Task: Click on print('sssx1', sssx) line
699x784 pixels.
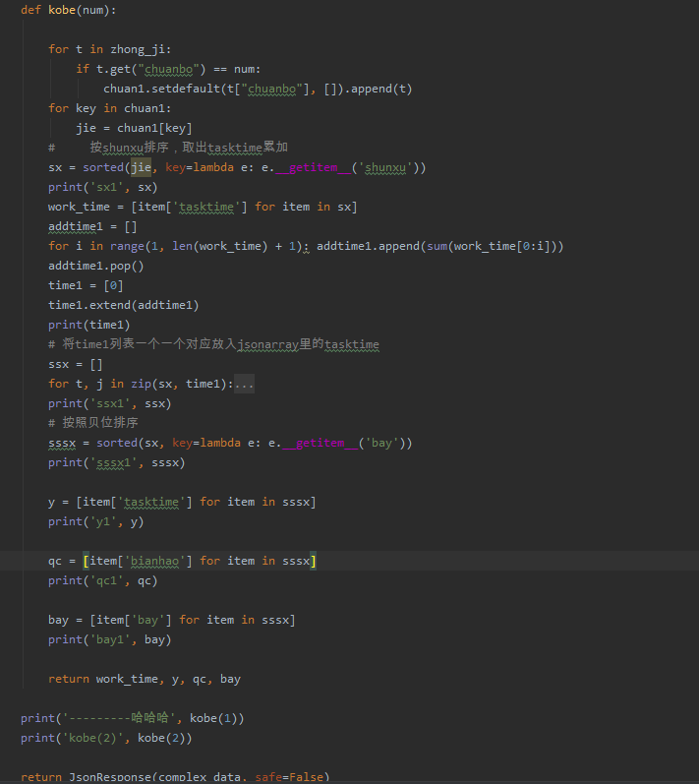Action: point(116,462)
